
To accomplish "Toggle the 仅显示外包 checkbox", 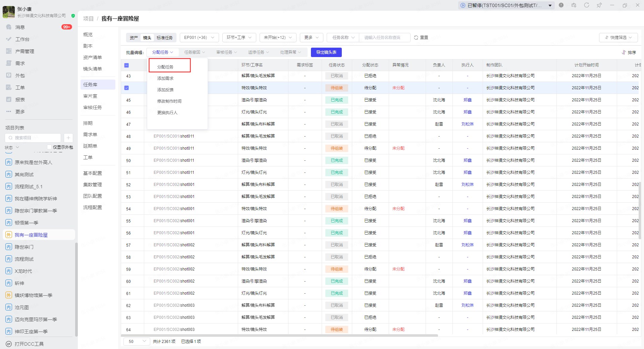I will 49,147.
